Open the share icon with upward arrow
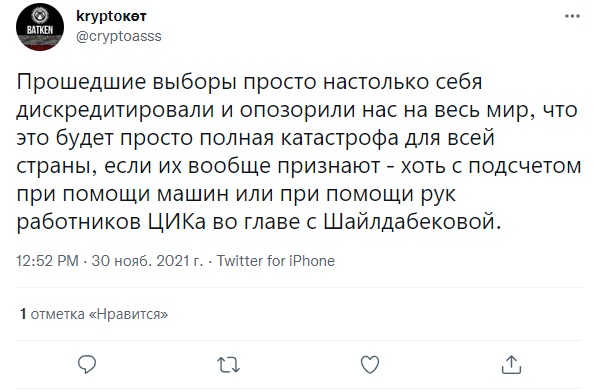 [511, 364]
